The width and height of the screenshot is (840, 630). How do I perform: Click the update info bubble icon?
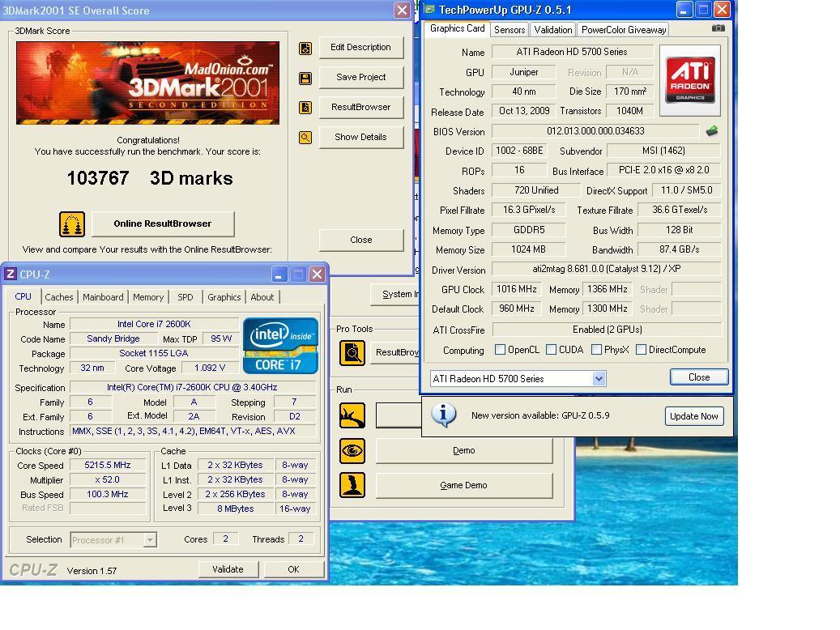(444, 415)
